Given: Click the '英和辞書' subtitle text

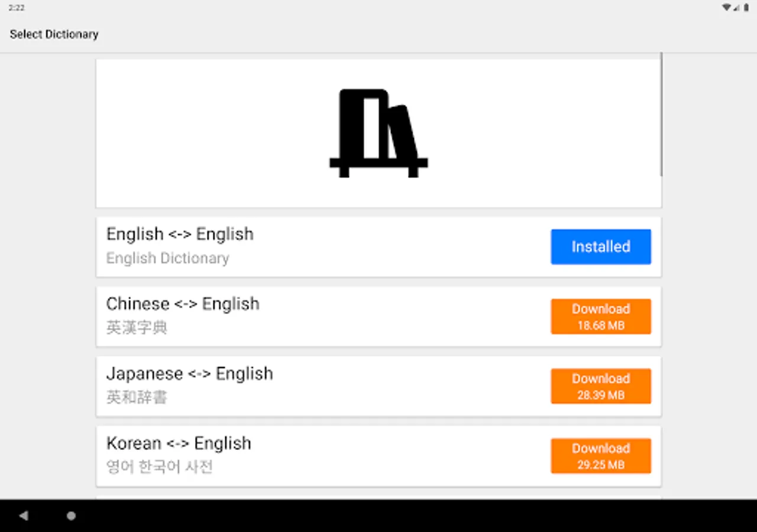Looking at the screenshot, I should tap(137, 397).
